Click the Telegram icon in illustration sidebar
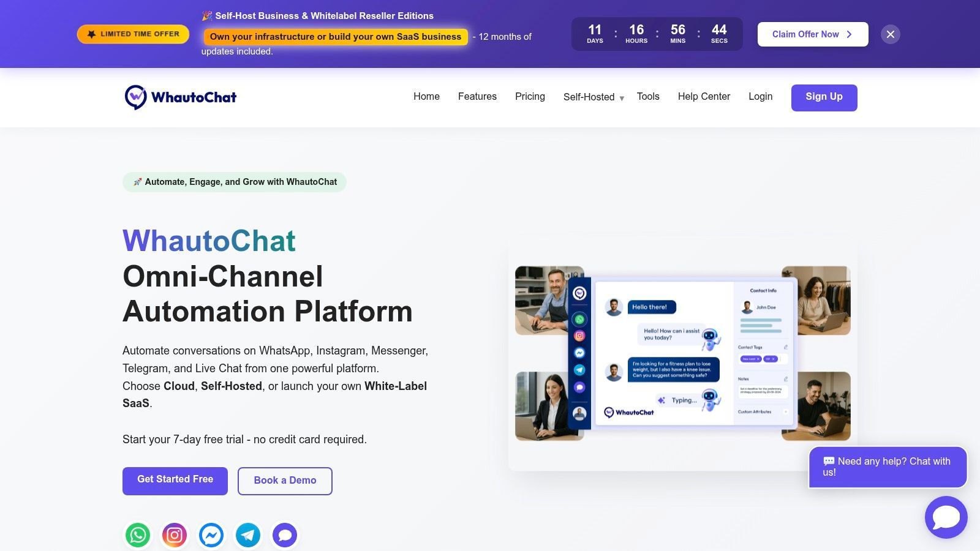 [x=579, y=370]
